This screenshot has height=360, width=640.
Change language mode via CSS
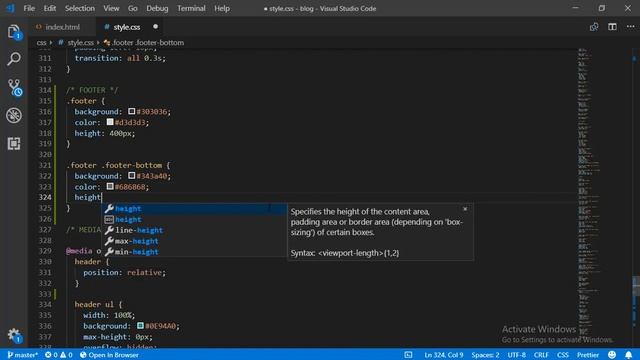pyautogui.click(x=563, y=355)
